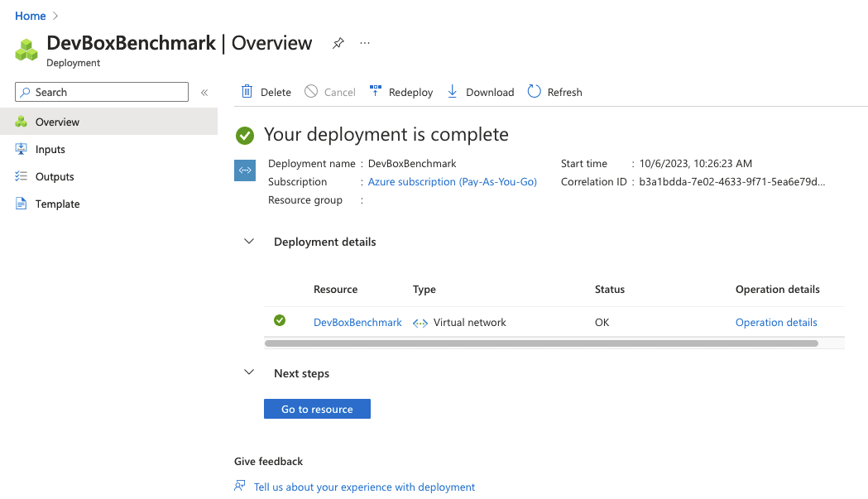Image resolution: width=868 pixels, height=499 pixels.
Task: Click the Download arrow icon
Action: coord(453,92)
